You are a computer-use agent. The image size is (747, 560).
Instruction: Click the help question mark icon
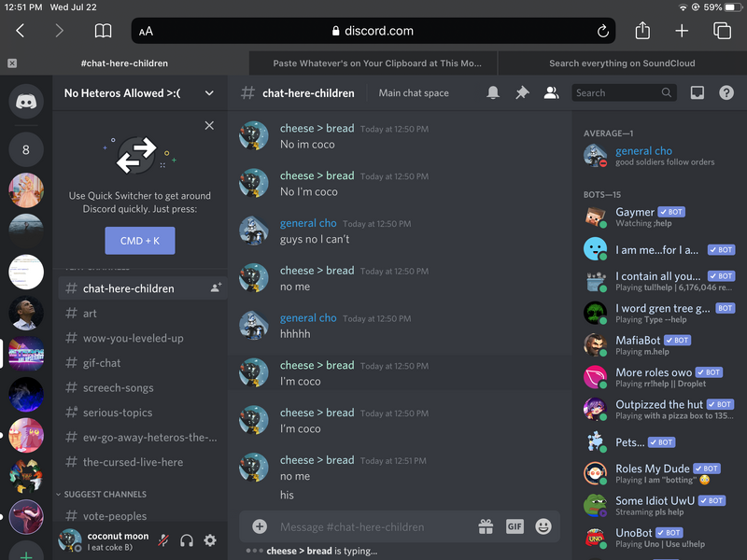(x=726, y=93)
